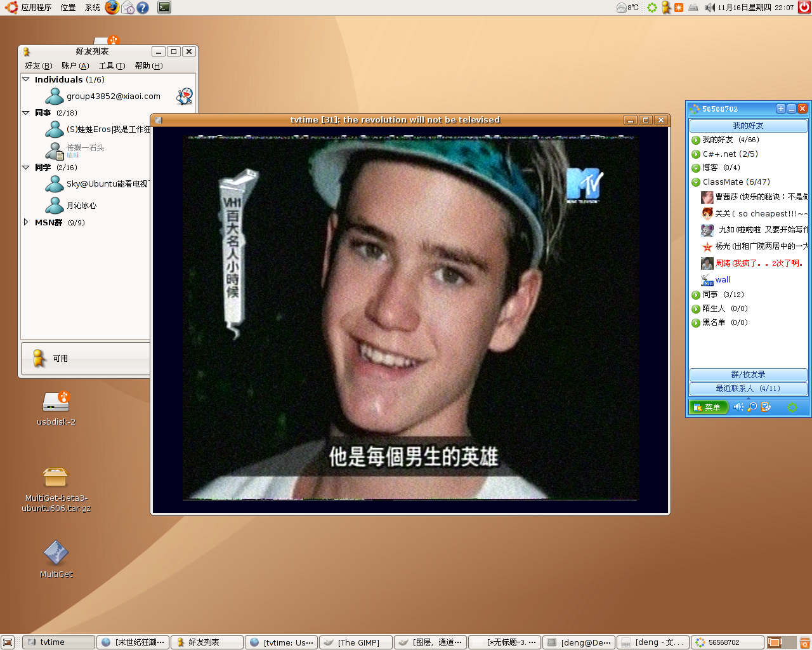Click the 群/校友录 panel button
The width and height of the screenshot is (812, 650).
[x=749, y=375]
